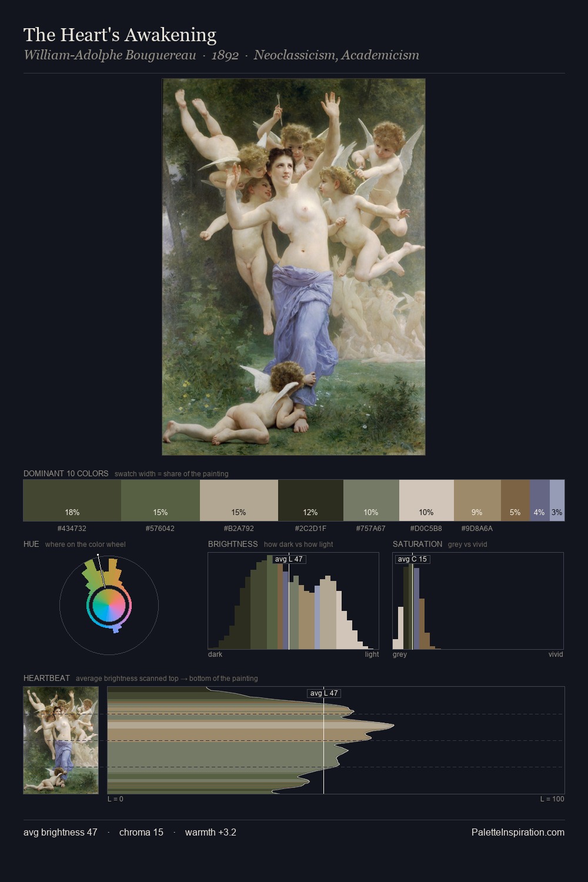588x882 pixels.
Task: Click the "avg C 15" label
Action: 412,559
